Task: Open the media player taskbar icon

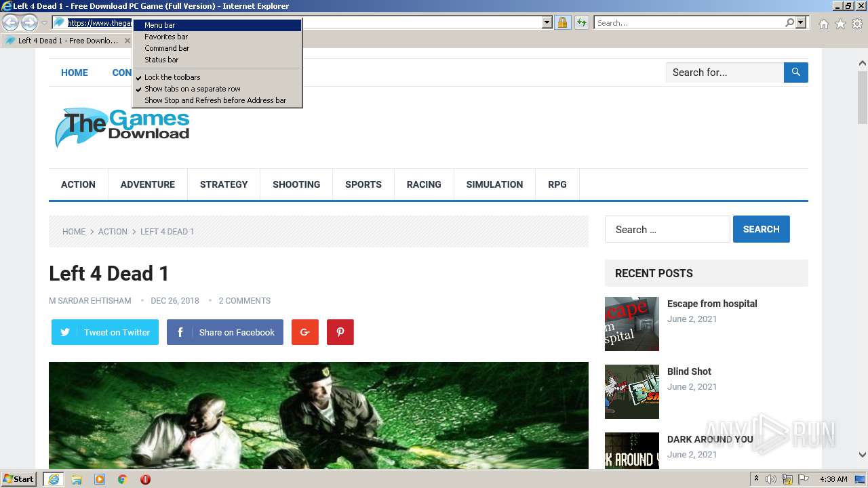Action: pyautogui.click(x=100, y=479)
